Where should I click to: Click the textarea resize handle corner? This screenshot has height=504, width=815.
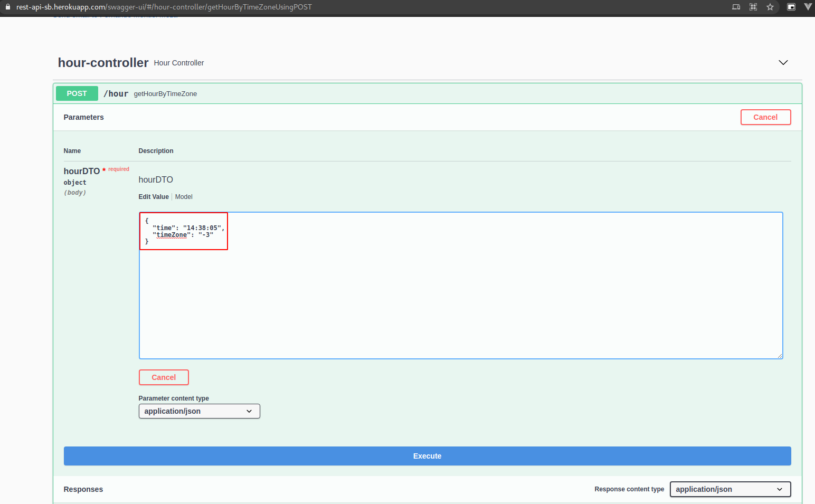(779, 355)
